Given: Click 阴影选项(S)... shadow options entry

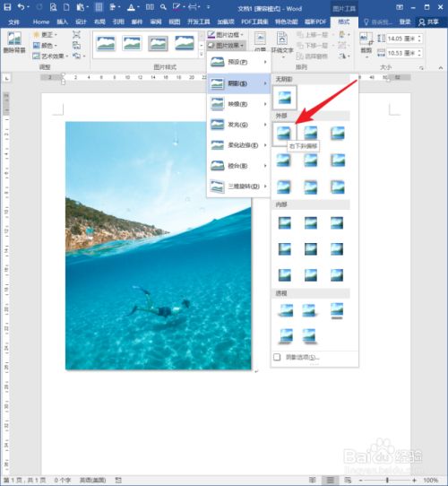Looking at the screenshot, I should coord(314,357).
